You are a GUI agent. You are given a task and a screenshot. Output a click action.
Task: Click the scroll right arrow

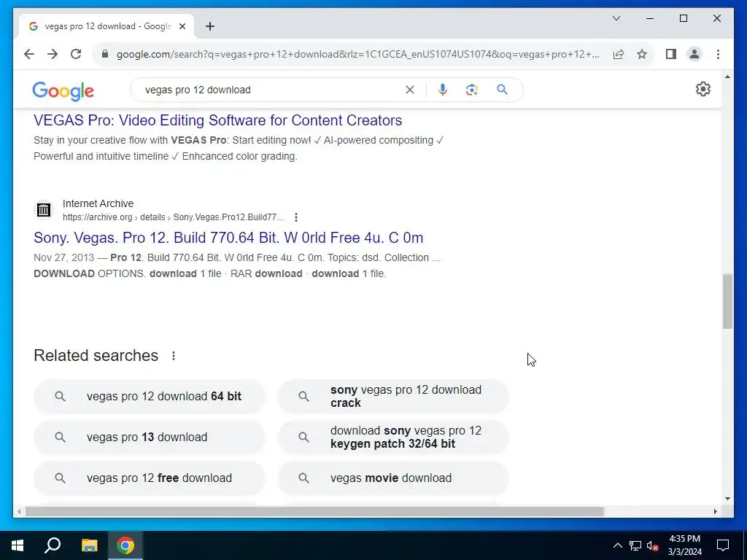tap(716, 512)
